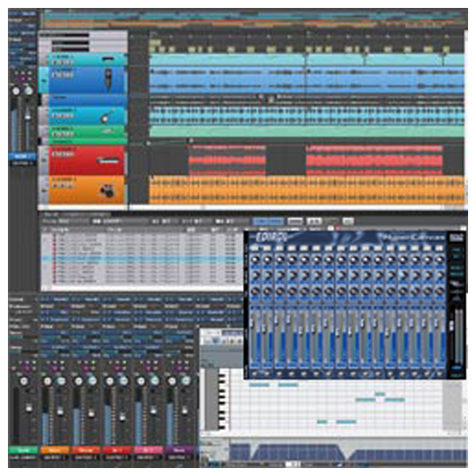The image size is (476, 476).
Task: Open the output dropdown below the orange mixer channel
Action: pyautogui.click(x=54, y=457)
